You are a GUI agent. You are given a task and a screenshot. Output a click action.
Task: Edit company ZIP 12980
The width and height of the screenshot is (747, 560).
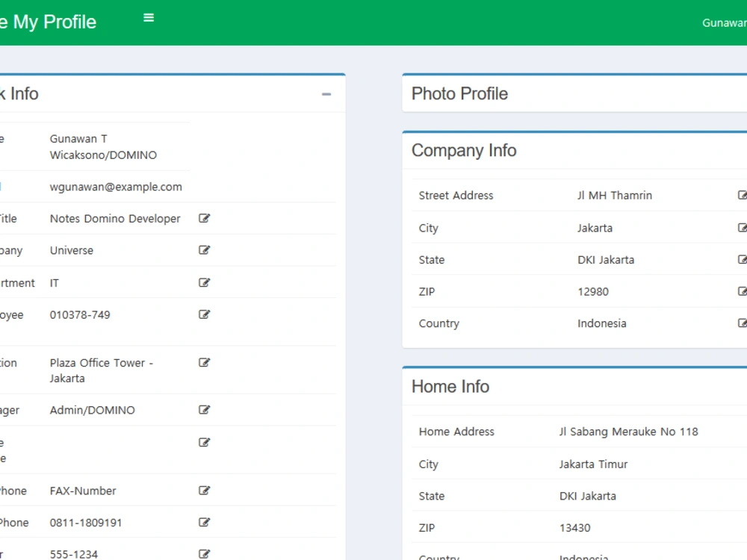tap(743, 291)
